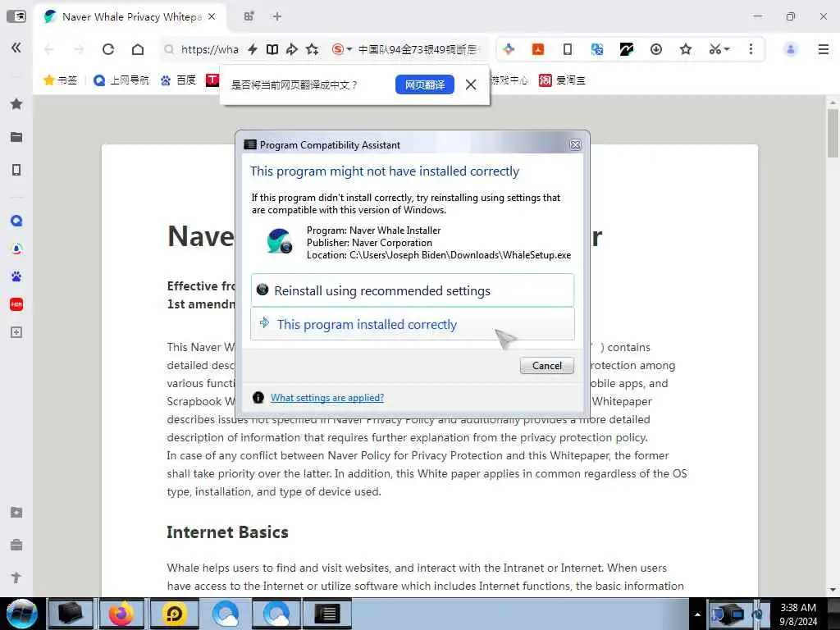Screen dimensions: 840x630
Task: Collapse the left sidebar with double-chevron icon
Action: (x=16, y=48)
